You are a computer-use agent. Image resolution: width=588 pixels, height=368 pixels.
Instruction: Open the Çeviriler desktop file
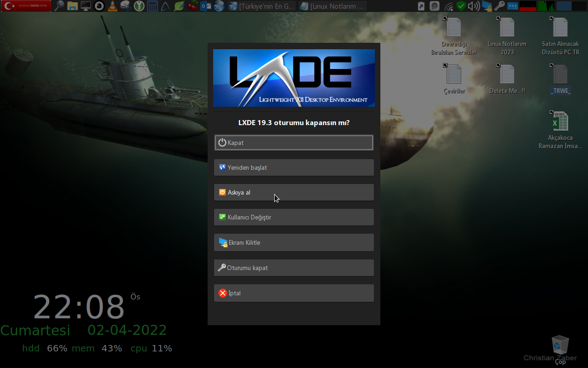coord(454,79)
